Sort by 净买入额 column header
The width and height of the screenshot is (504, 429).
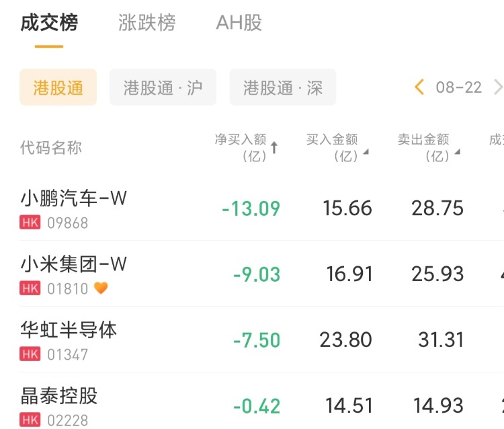[246, 148]
